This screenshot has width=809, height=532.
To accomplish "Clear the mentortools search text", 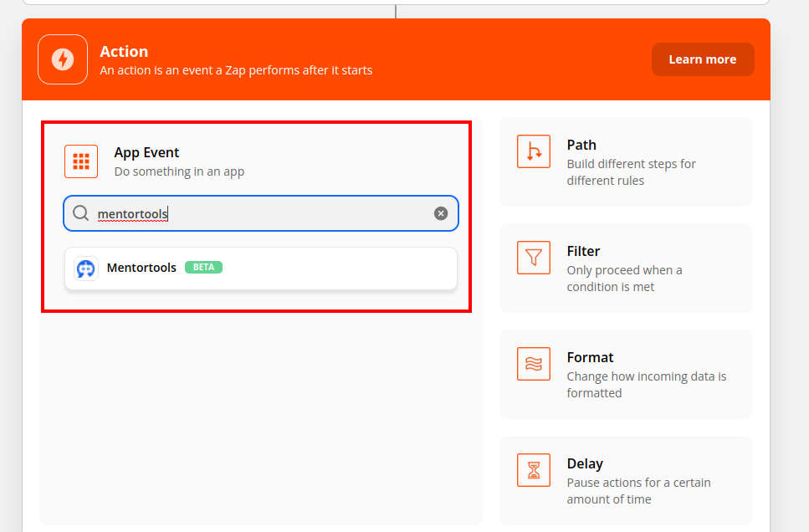I will 441,213.
